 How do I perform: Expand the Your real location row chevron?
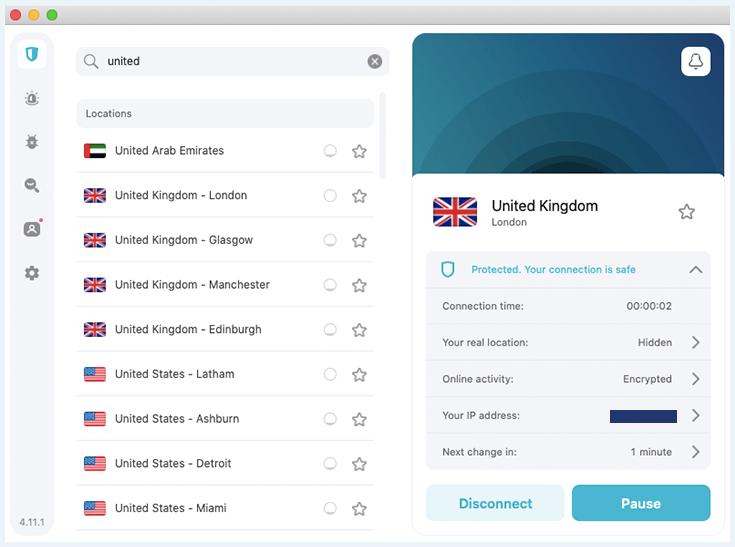pos(696,343)
